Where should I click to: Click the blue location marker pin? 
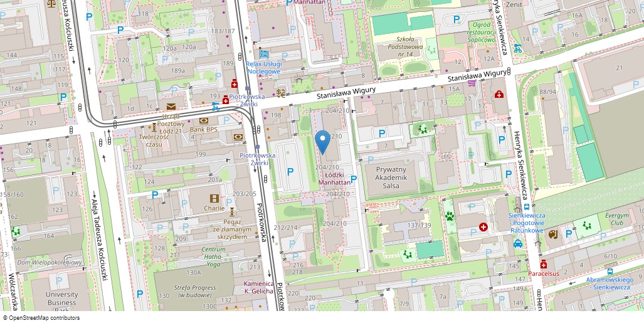322,142
